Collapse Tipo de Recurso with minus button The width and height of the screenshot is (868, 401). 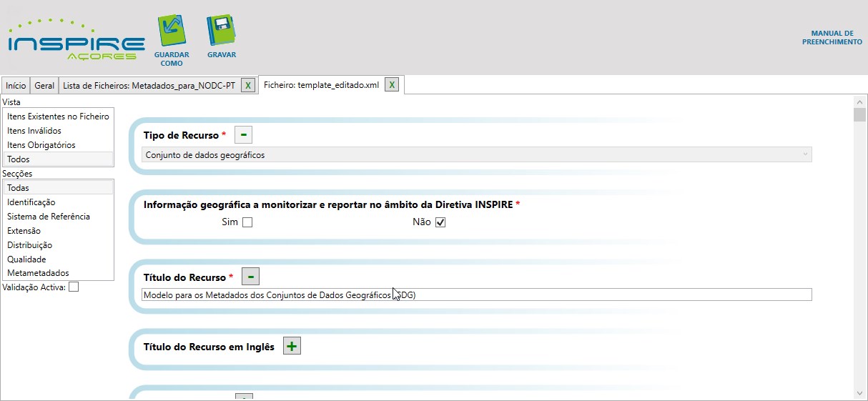(x=243, y=134)
